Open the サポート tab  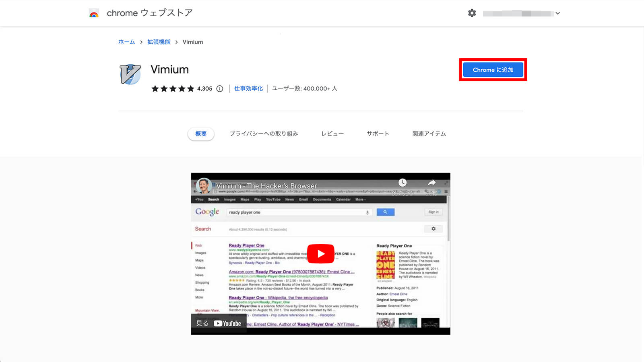pyautogui.click(x=378, y=134)
